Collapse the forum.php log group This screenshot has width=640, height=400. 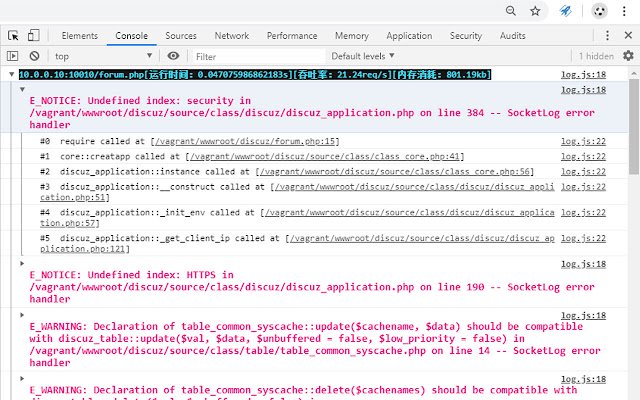click(11, 74)
